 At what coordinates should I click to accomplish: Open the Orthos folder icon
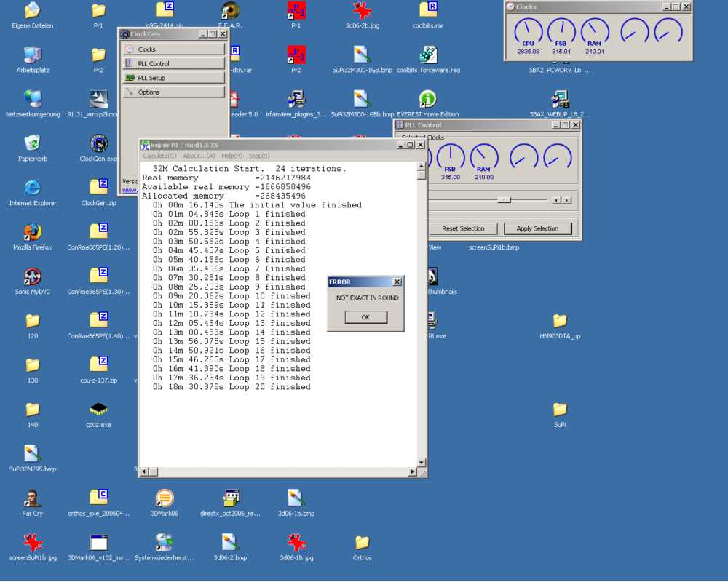pos(362,543)
